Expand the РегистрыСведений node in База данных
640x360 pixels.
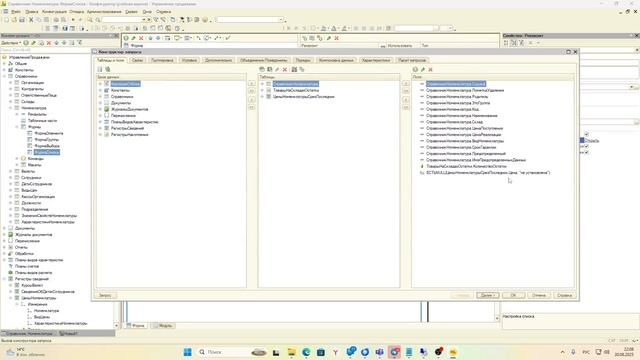coord(100,128)
